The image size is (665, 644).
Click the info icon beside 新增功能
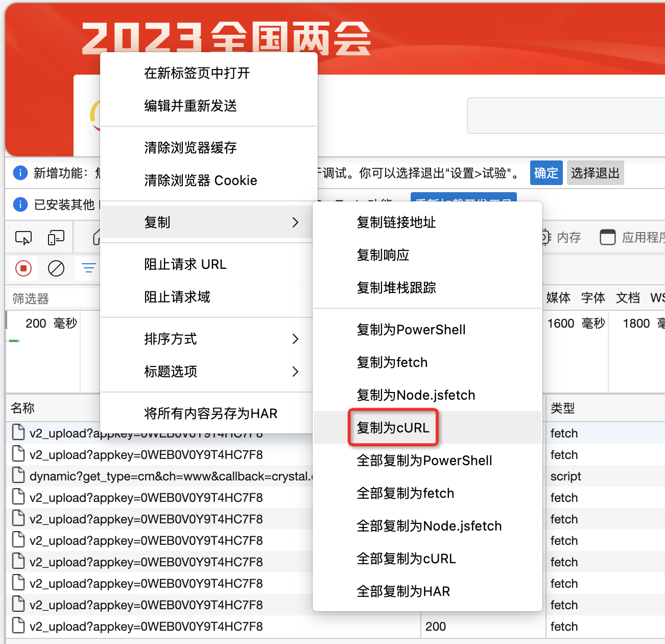pos(20,173)
